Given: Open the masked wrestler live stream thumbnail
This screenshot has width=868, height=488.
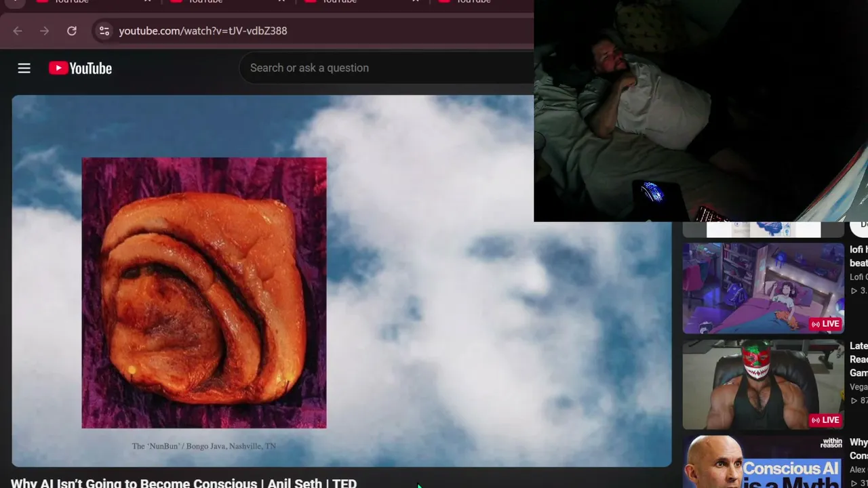Looking at the screenshot, I should pyautogui.click(x=763, y=384).
